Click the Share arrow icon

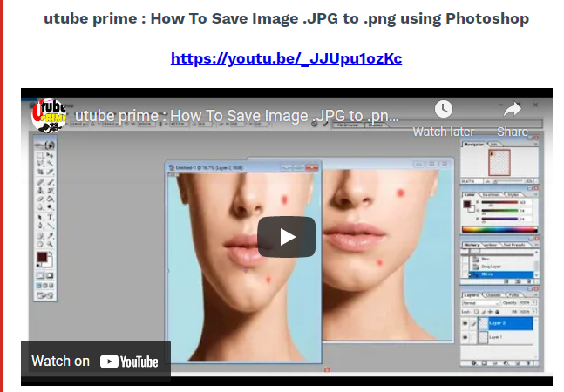(x=513, y=109)
